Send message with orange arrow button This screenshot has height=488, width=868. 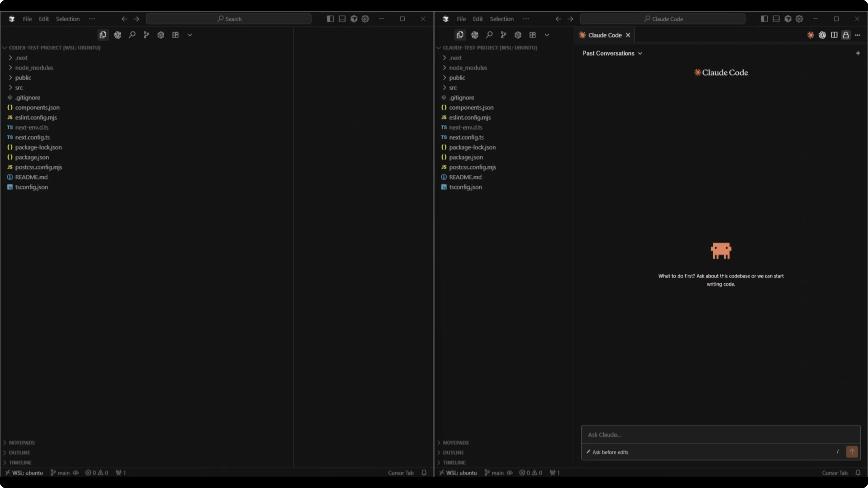coord(852,452)
